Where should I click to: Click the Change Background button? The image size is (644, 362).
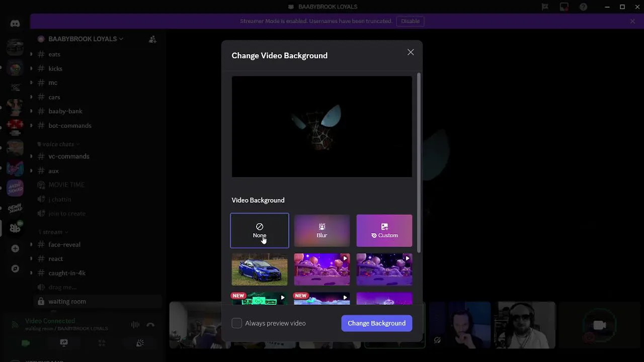pyautogui.click(x=377, y=323)
